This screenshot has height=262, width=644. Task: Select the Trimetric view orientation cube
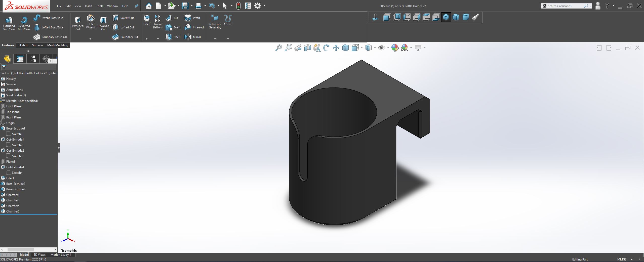[x=456, y=17]
